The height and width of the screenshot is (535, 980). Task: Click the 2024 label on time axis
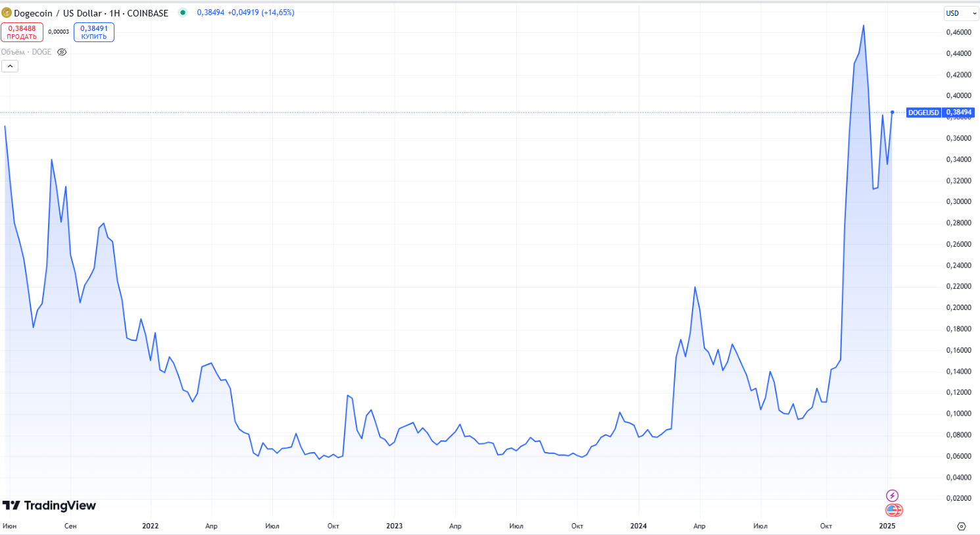coord(638,526)
